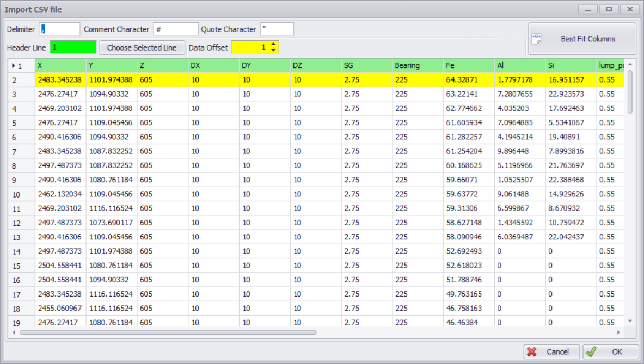Click into the Delimiter field

click(59, 29)
